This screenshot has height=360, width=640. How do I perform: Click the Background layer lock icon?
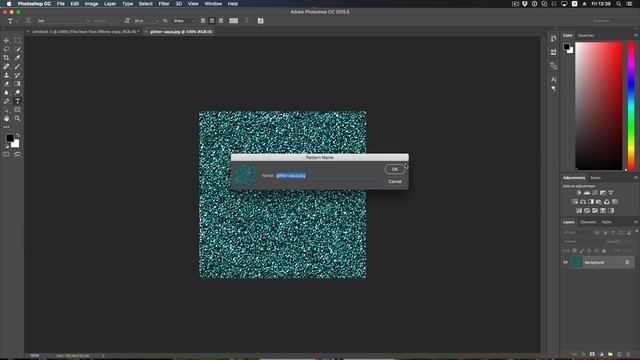point(627,262)
